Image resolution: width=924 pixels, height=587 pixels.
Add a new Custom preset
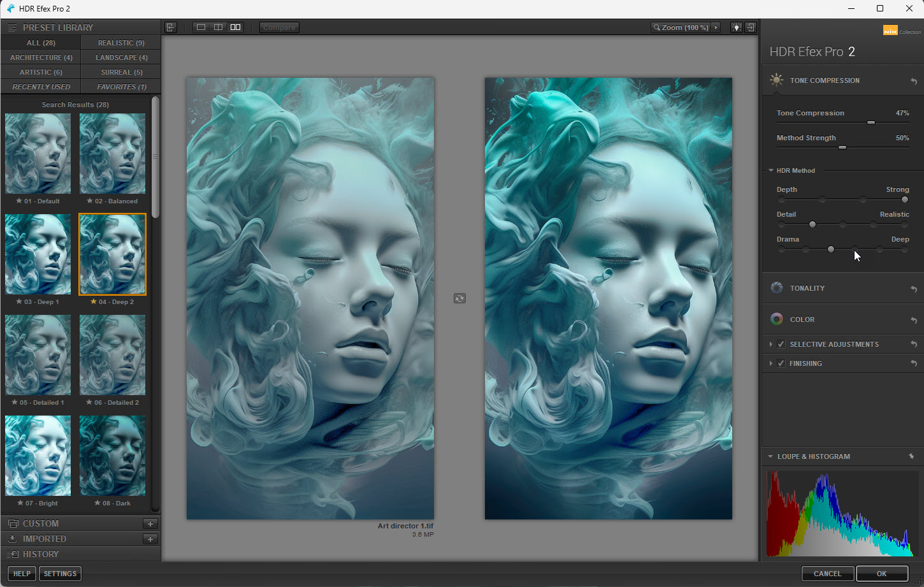point(150,524)
